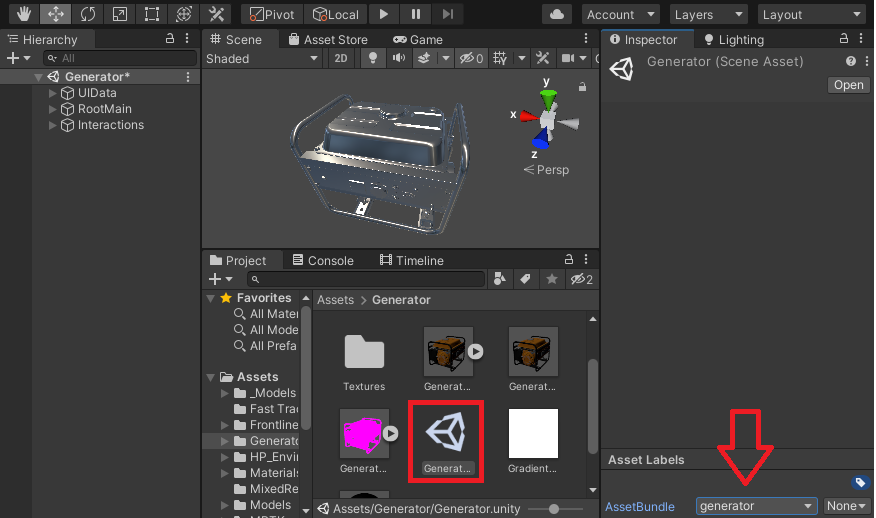876x518 pixels.
Task: Select the Move tool
Action: click(x=56, y=14)
